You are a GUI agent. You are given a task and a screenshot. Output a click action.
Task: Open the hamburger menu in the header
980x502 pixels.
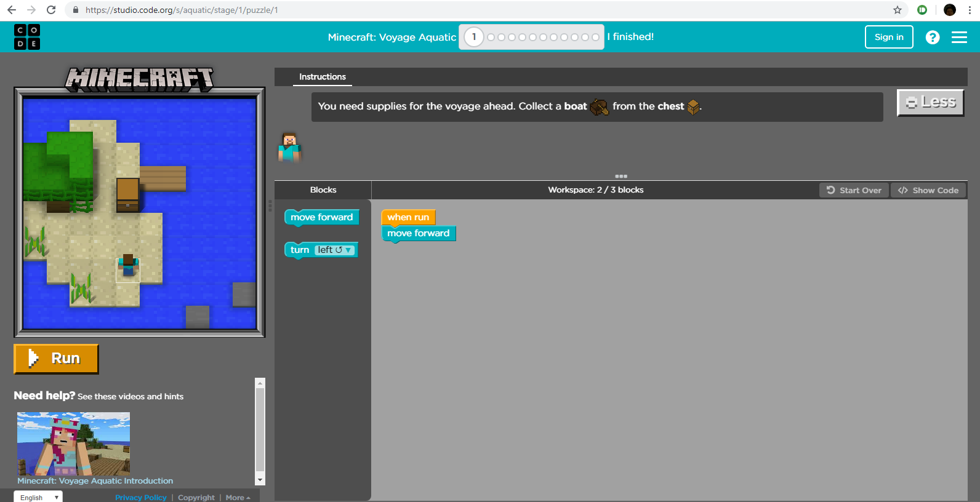coord(959,38)
